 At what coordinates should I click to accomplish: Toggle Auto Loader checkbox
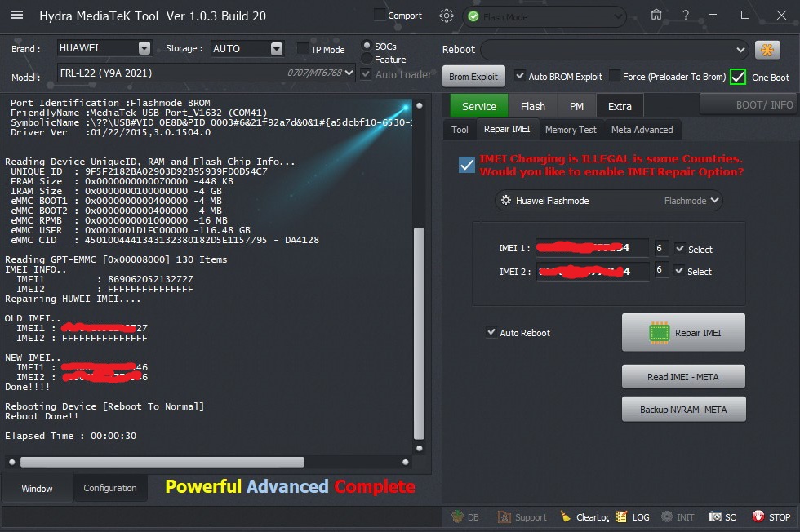[366, 74]
